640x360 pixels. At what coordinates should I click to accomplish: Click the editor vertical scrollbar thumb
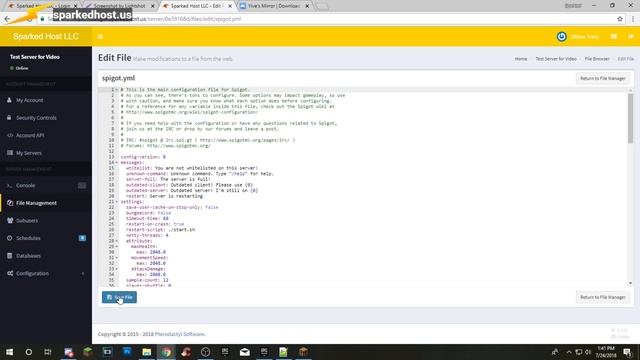[x=630, y=118]
